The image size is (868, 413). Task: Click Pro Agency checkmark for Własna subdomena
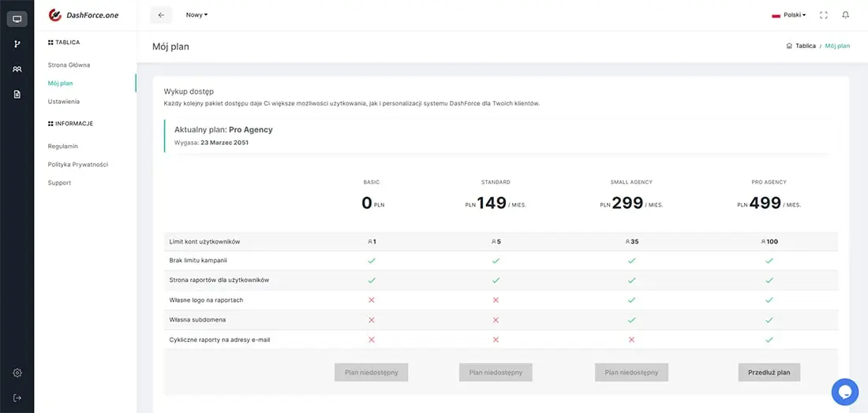[x=769, y=319]
